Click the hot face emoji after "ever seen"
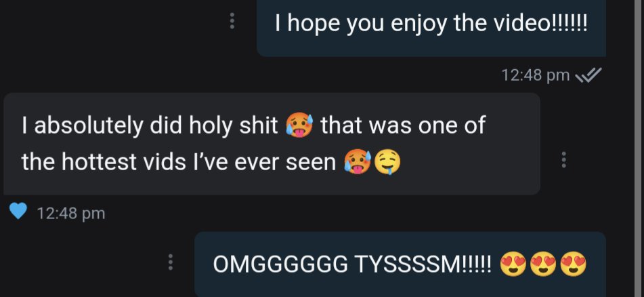The height and width of the screenshot is (297, 644). 358,161
